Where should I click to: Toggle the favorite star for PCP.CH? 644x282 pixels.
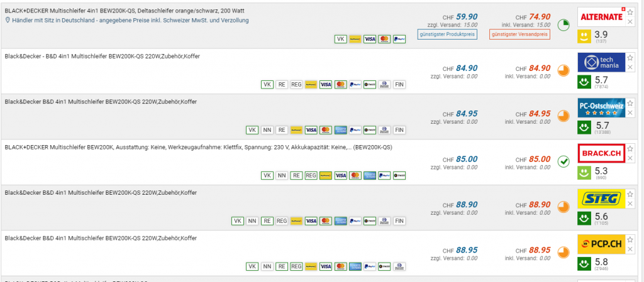tap(630, 239)
